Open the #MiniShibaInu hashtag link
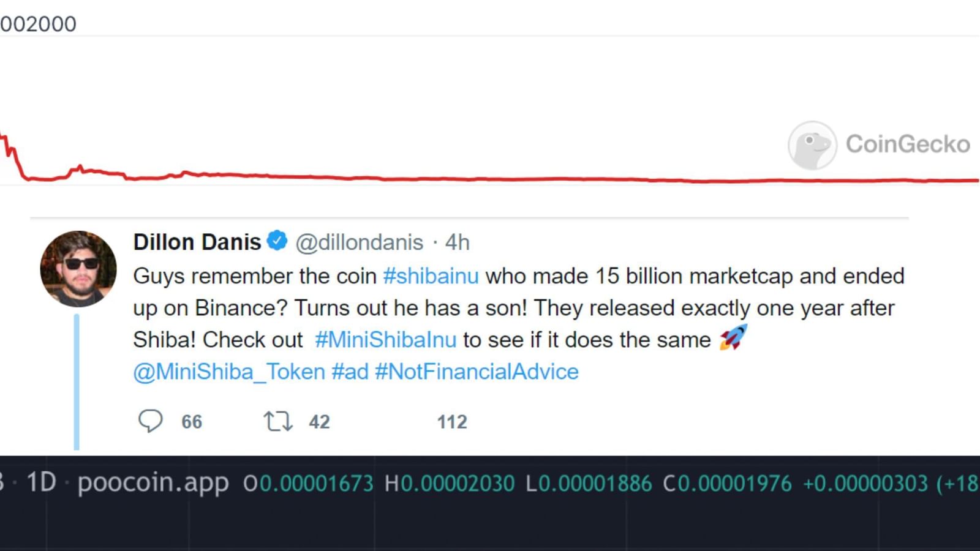Viewport: 980px width, 551px height. 385,340
